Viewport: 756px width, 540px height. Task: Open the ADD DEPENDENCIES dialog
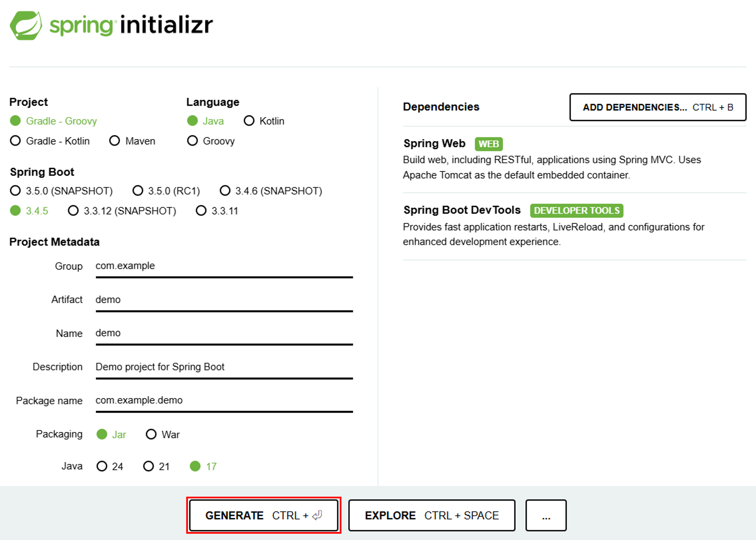pos(657,107)
